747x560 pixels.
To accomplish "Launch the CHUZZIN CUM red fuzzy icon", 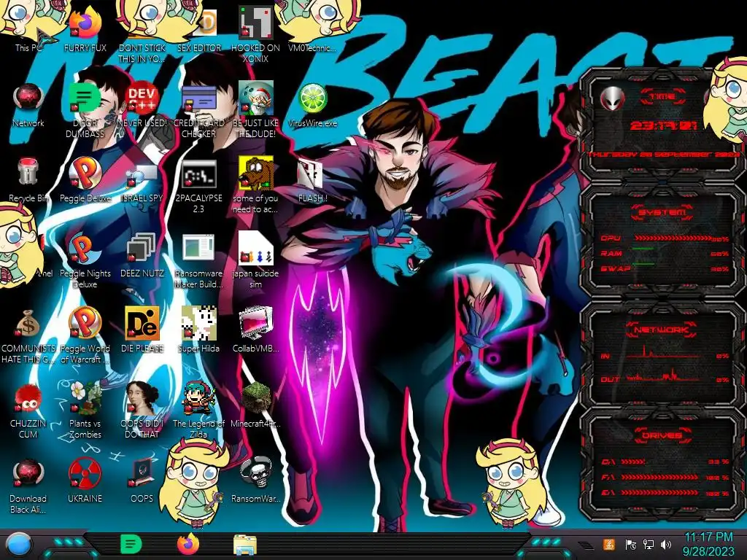I will point(28,411).
